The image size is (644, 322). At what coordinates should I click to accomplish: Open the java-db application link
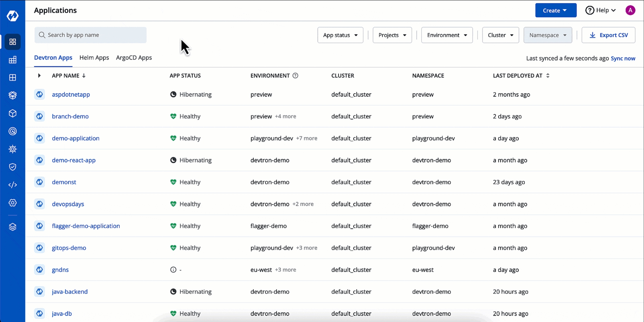[62, 314]
